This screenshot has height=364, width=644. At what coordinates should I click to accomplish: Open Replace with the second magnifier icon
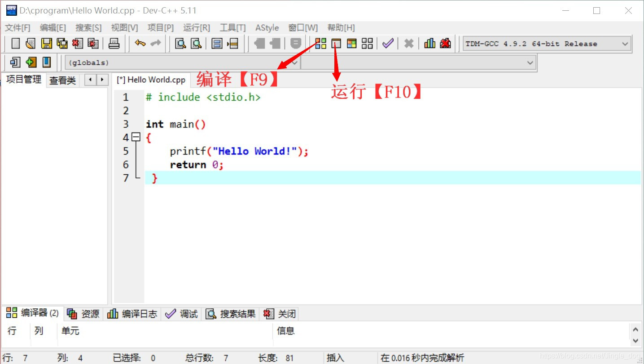point(196,44)
